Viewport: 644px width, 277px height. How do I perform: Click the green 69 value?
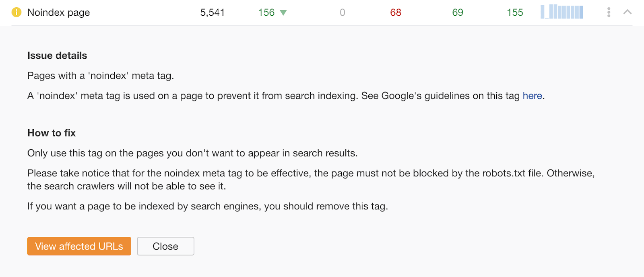(458, 12)
